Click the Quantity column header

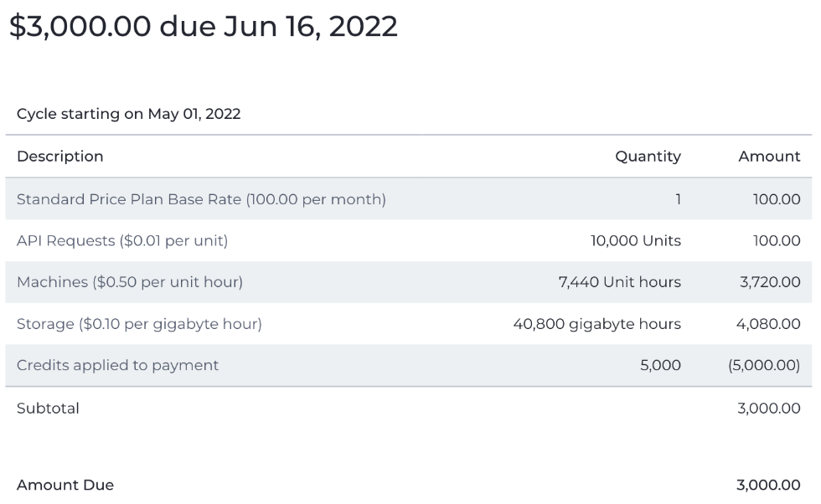tap(648, 157)
